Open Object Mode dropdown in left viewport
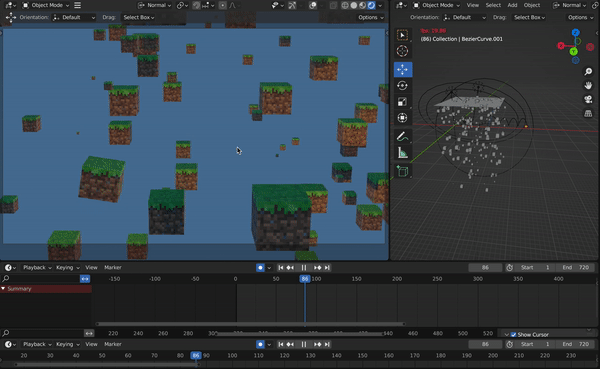The width and height of the screenshot is (600, 369). pos(45,5)
